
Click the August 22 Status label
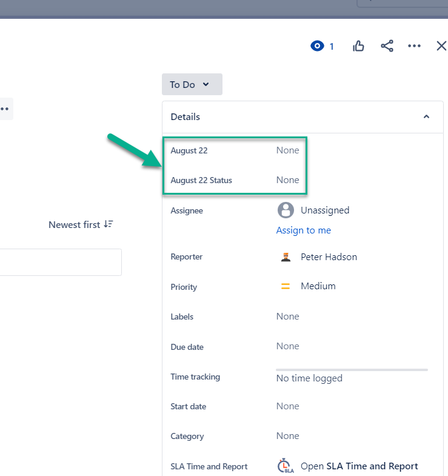(201, 180)
